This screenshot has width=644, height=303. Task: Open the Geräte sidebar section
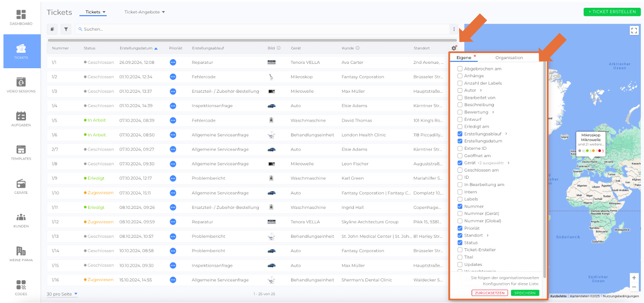click(21, 183)
